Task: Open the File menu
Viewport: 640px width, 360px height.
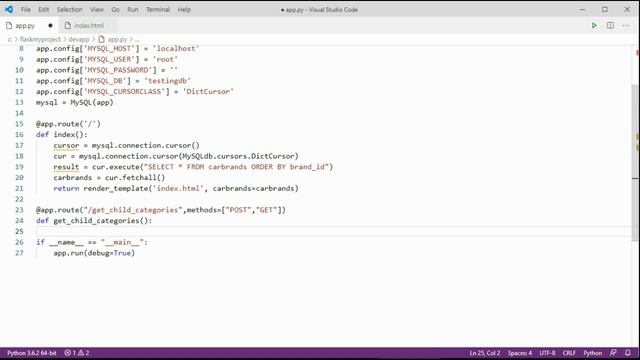Action: point(25,9)
